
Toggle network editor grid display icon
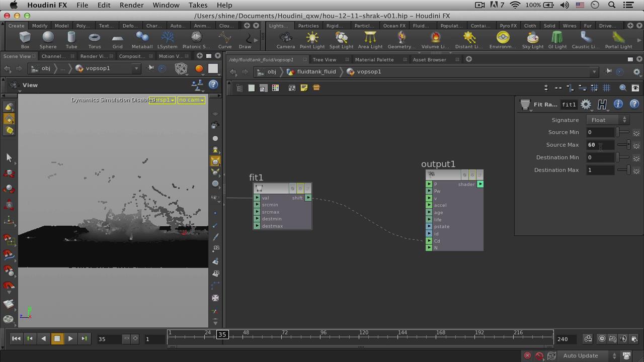pyautogui.click(x=607, y=88)
